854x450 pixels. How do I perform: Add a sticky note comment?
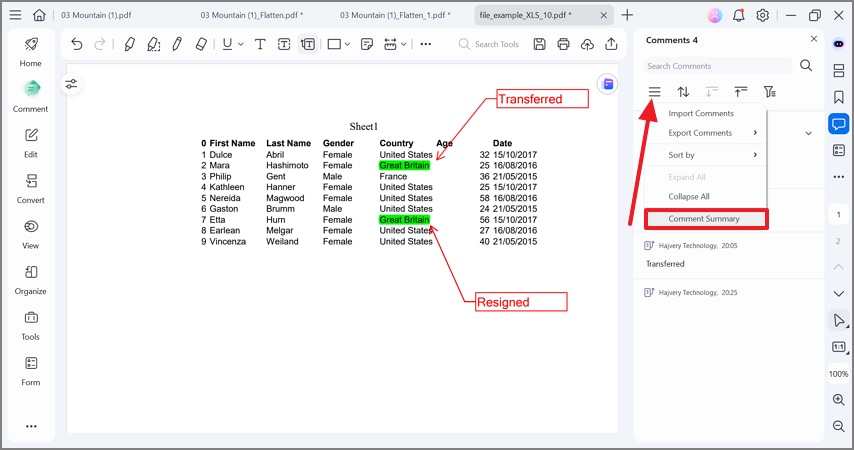coord(367,44)
